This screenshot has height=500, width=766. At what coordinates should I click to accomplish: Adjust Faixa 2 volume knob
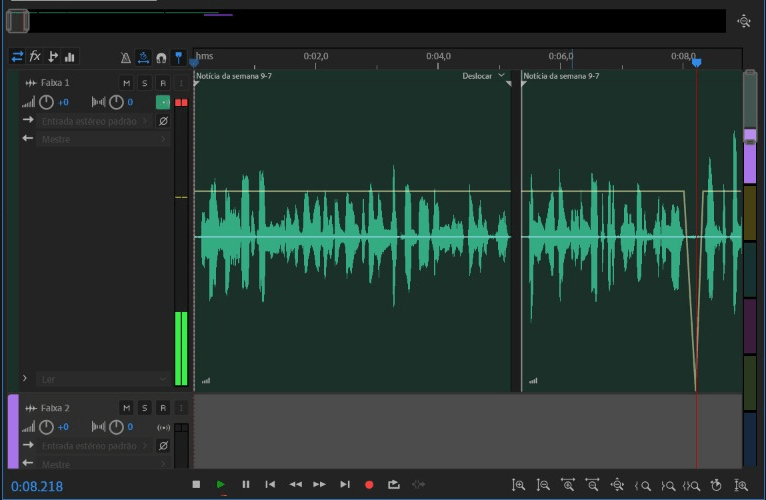[x=46, y=427]
